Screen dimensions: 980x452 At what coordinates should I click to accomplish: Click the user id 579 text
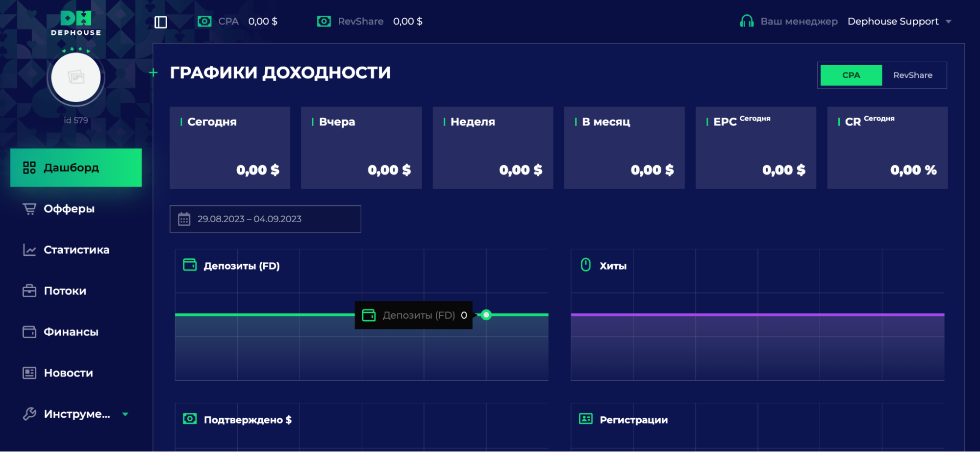pos(76,120)
